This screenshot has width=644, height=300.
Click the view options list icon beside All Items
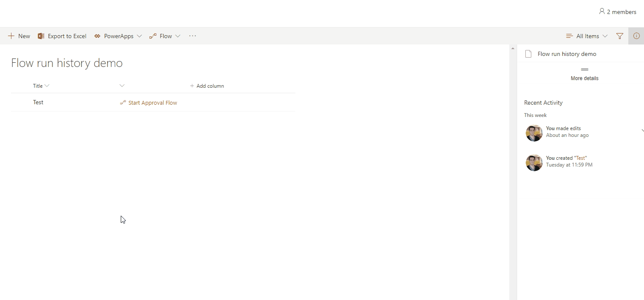tap(569, 36)
